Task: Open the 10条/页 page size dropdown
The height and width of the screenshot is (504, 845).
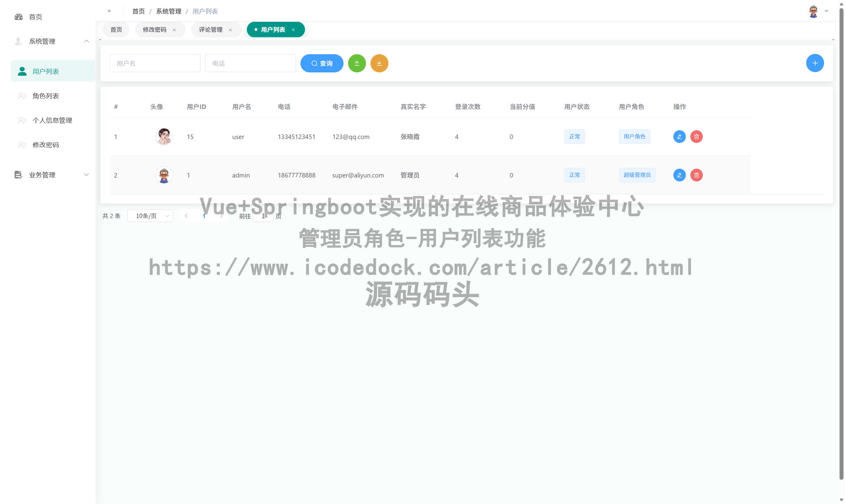Action: tap(150, 216)
